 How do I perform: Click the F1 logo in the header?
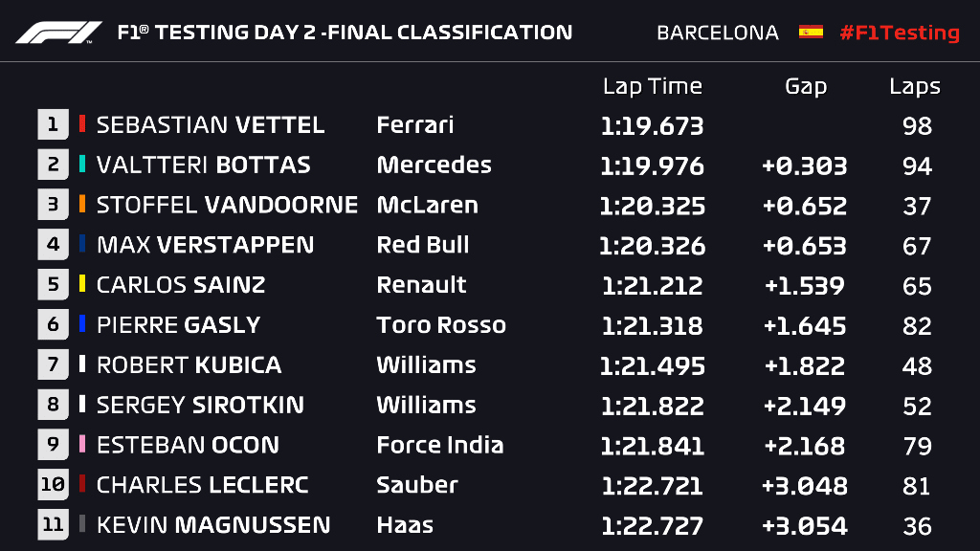[58, 33]
